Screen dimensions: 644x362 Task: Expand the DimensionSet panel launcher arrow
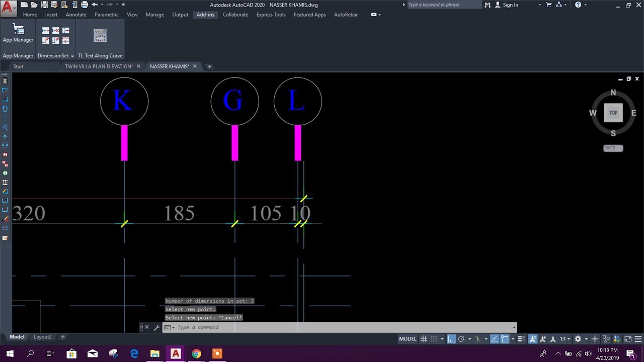(72, 56)
